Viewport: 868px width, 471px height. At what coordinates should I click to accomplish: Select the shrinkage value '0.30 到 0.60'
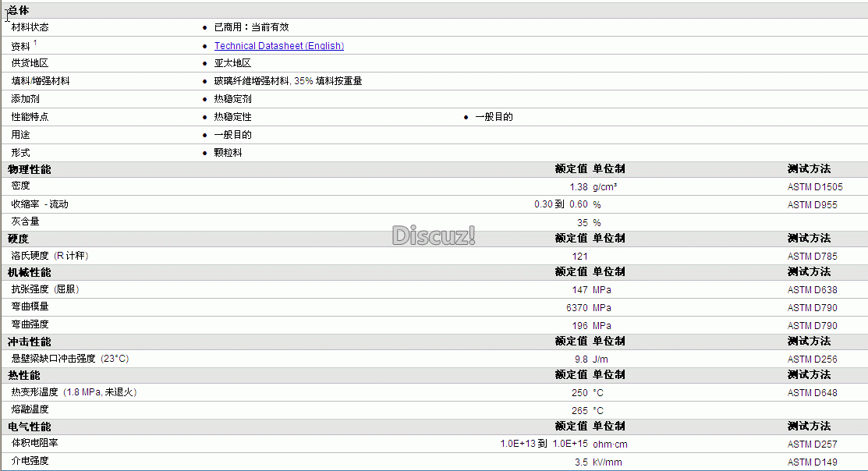[561, 204]
